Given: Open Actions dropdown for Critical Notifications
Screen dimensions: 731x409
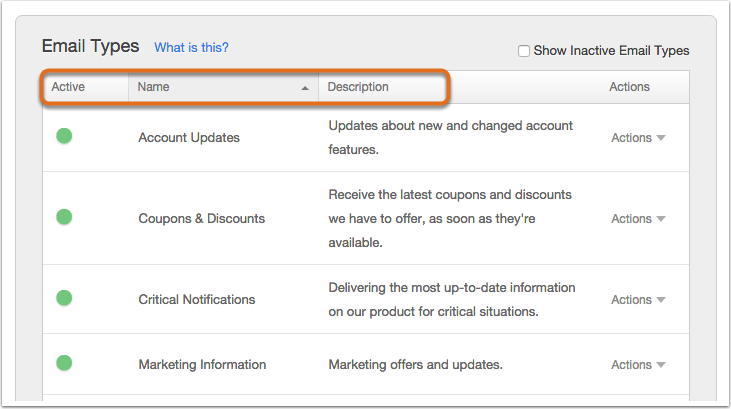Looking at the screenshot, I should pos(638,299).
